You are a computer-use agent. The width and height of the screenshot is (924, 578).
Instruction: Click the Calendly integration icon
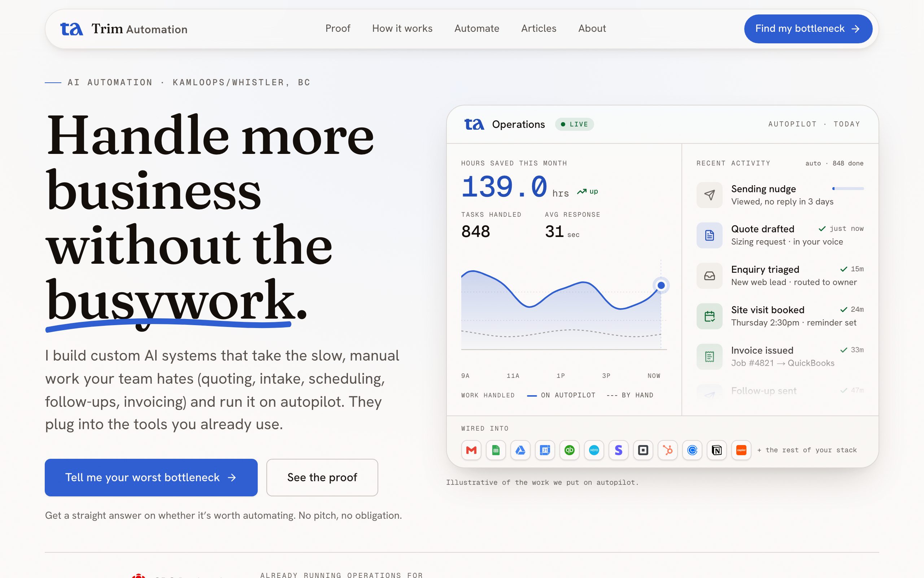(692, 450)
